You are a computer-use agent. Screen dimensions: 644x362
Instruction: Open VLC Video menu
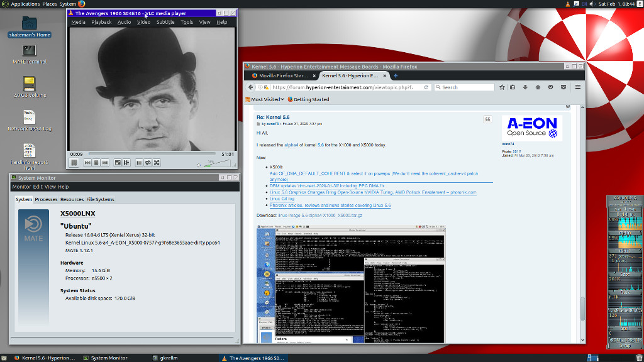click(x=144, y=22)
